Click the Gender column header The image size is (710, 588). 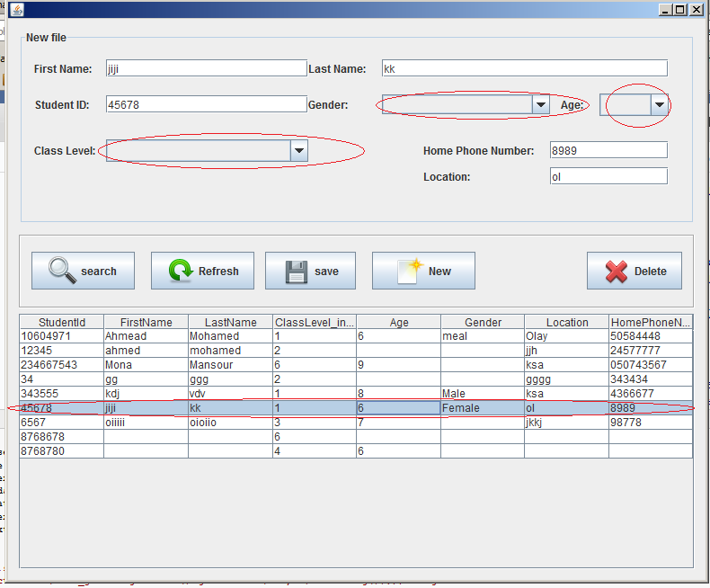pos(483,322)
